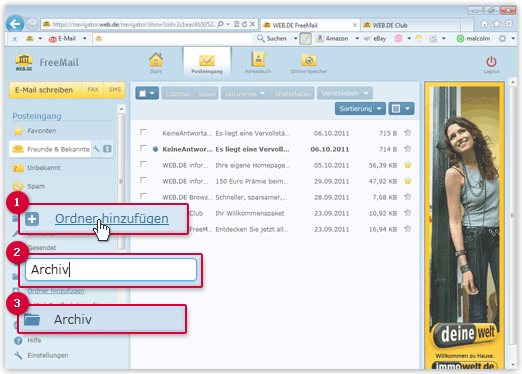The width and height of the screenshot is (522, 374).
Task: Click the Suchen search toolbar button
Action: pos(272,39)
